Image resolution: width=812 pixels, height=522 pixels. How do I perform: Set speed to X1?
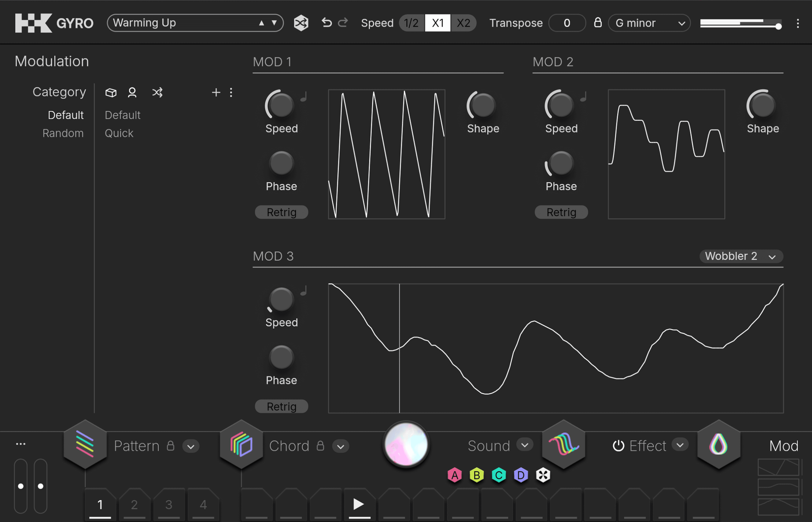(x=438, y=23)
